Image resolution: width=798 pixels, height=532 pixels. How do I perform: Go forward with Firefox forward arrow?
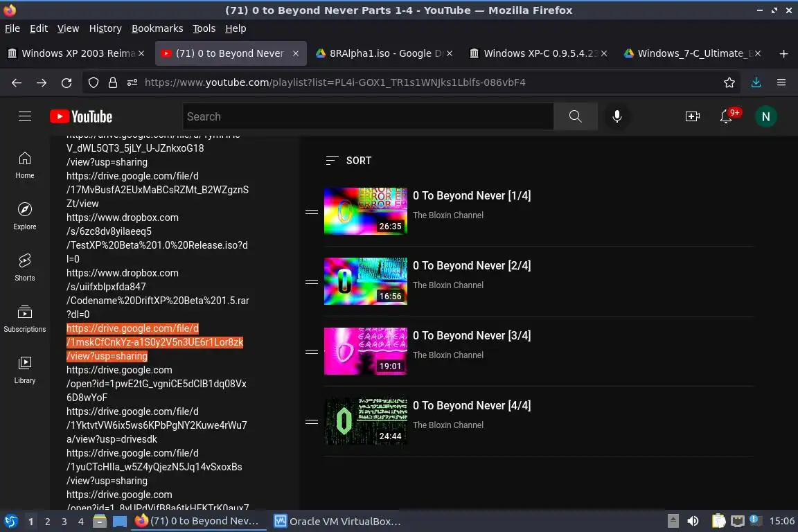(42, 82)
